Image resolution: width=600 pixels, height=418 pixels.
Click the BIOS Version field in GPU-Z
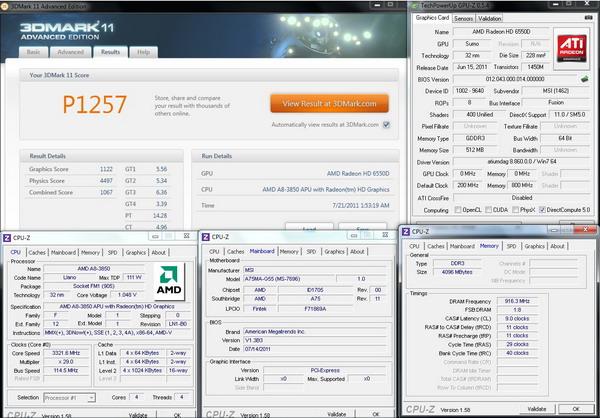514,79
